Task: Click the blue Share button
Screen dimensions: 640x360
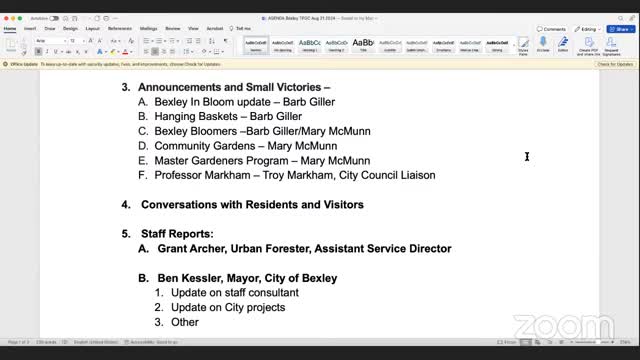Action: 621,29
